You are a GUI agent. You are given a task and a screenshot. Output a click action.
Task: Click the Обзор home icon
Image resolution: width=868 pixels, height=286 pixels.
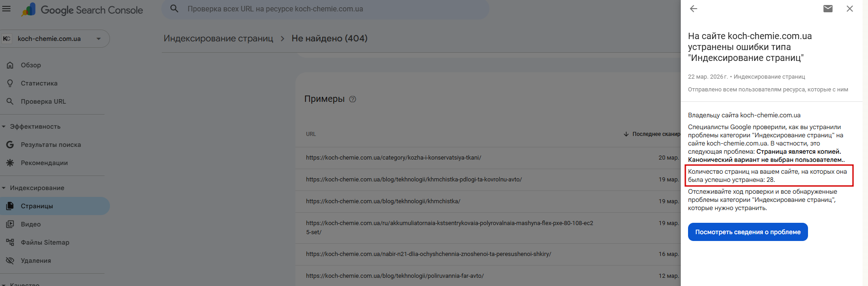click(10, 65)
